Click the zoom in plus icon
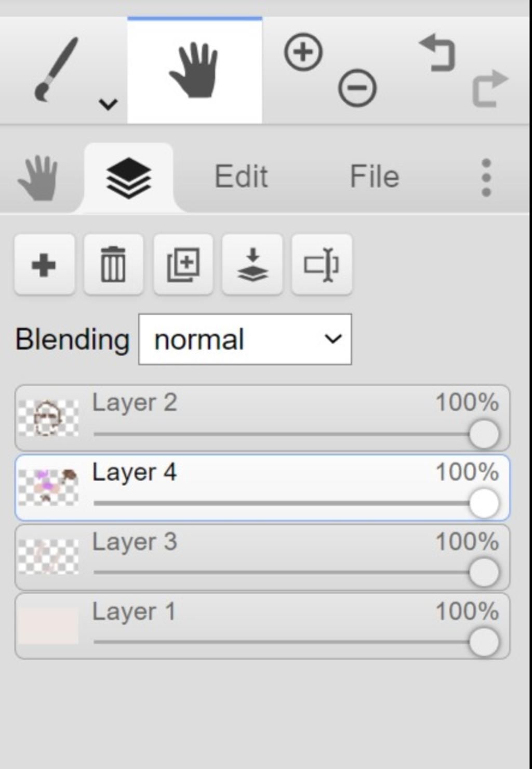 coord(303,52)
